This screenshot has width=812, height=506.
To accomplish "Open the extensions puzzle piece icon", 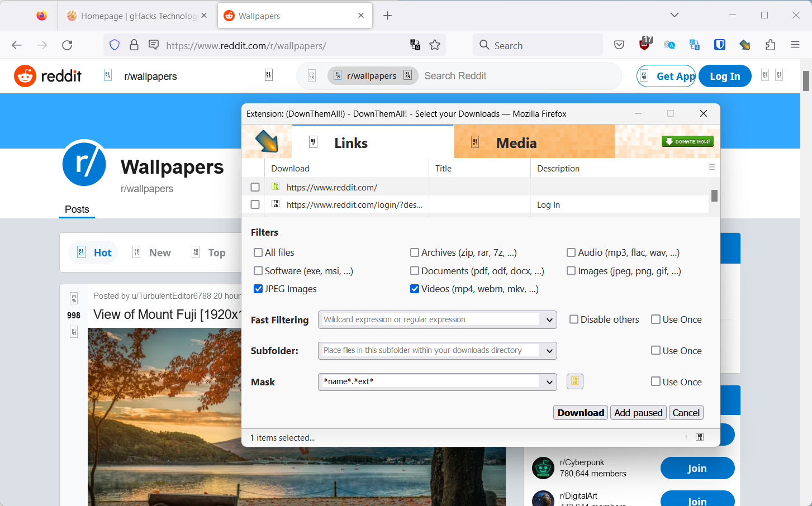I will point(770,45).
